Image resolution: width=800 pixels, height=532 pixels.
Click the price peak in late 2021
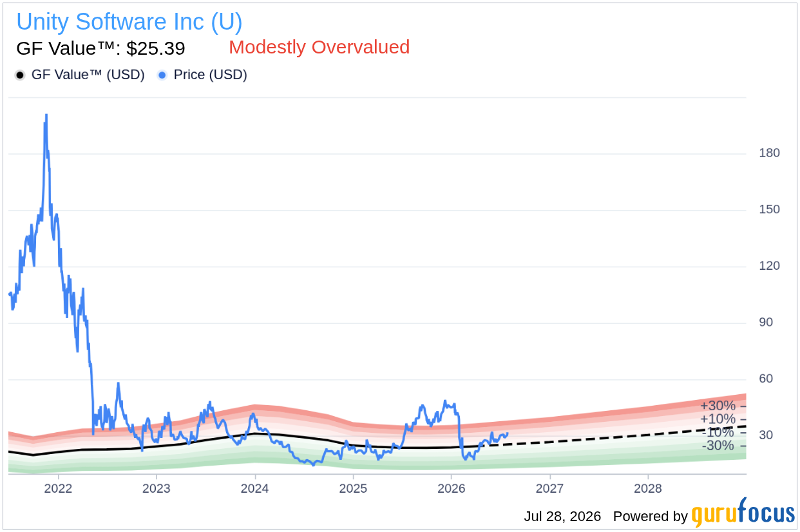(46, 116)
